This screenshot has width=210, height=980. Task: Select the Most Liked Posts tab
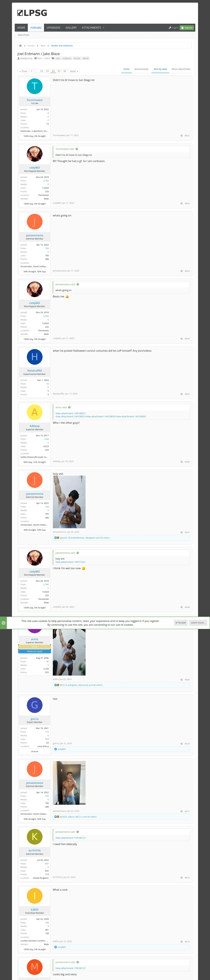[181, 69]
